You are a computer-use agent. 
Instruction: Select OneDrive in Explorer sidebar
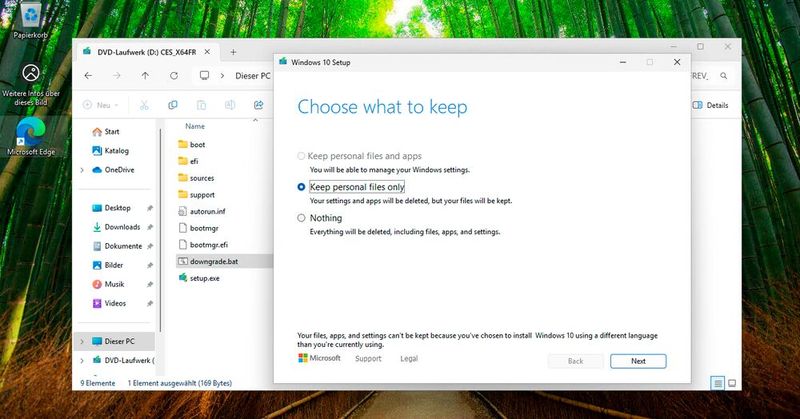tap(113, 170)
